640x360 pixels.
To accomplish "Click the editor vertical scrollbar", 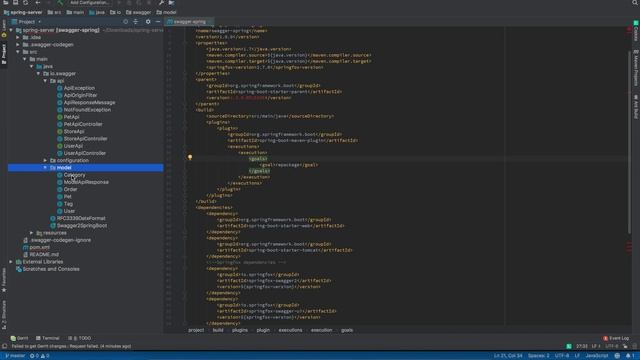I will click(x=629, y=143).
